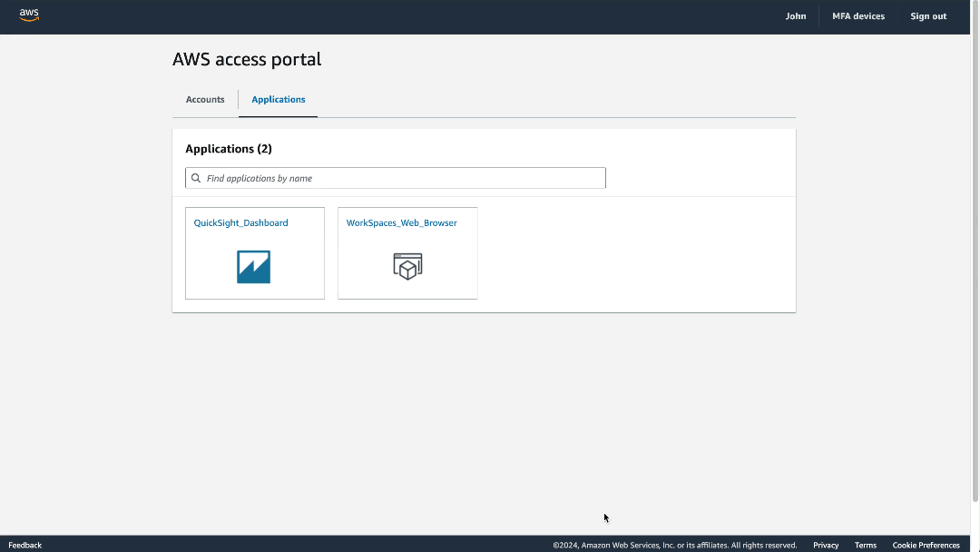Image resolution: width=980 pixels, height=552 pixels.
Task: Click the Applications (2) heading
Action: (x=229, y=149)
